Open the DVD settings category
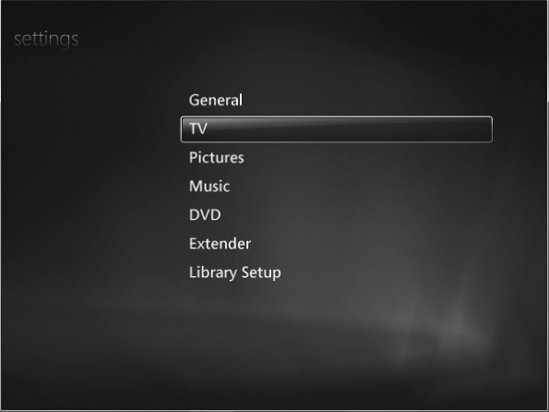The image size is (549, 412). (x=205, y=215)
